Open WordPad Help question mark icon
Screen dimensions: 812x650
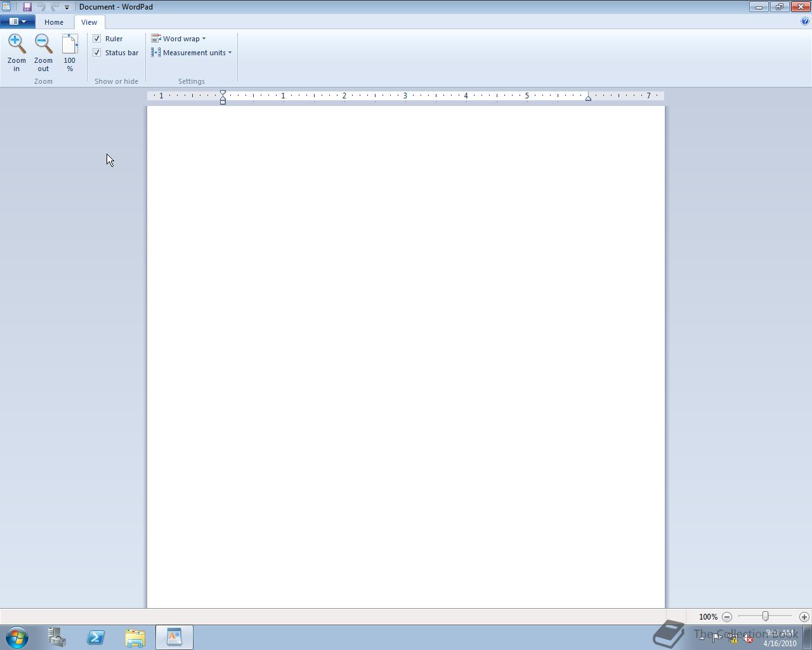[x=805, y=21]
